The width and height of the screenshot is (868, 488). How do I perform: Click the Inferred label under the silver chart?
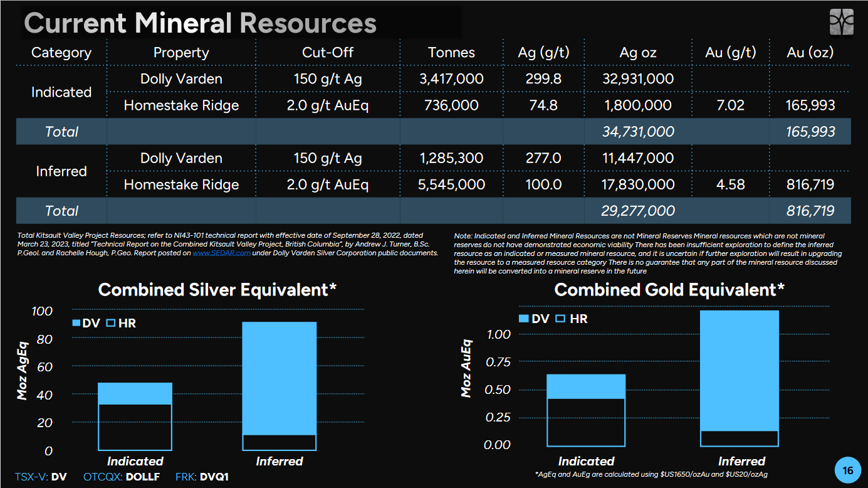[280, 461]
